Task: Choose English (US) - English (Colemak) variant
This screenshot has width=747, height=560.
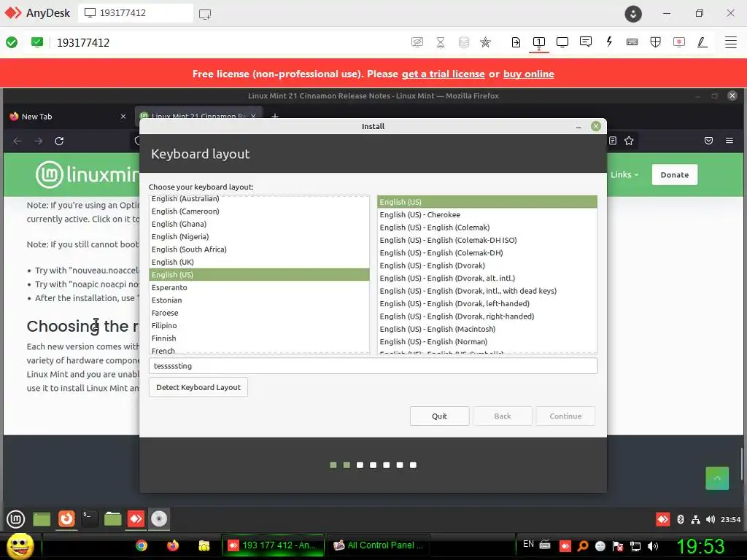Action: pyautogui.click(x=487, y=227)
